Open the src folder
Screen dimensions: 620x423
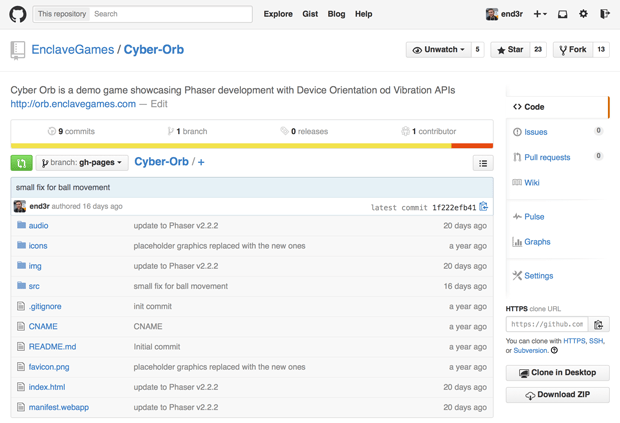click(x=34, y=286)
